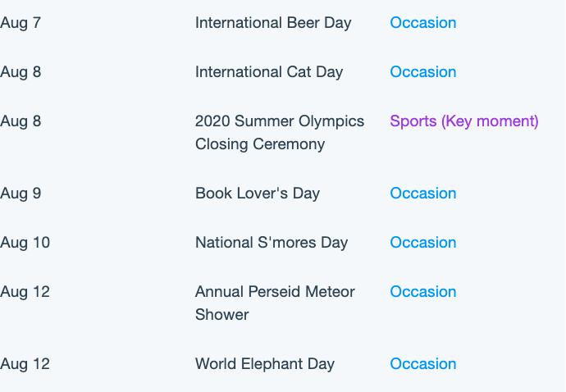Click the Aug 10 date cell
This screenshot has width=566, height=392.
(25, 243)
